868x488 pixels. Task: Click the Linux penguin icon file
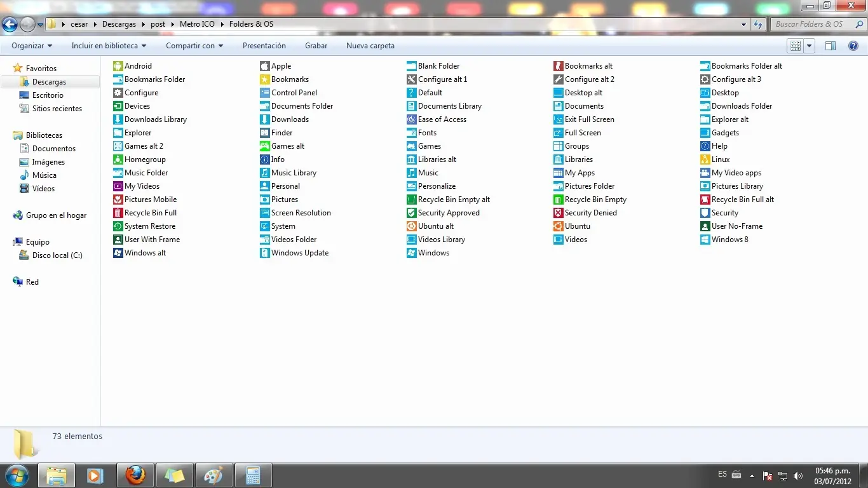(x=720, y=159)
